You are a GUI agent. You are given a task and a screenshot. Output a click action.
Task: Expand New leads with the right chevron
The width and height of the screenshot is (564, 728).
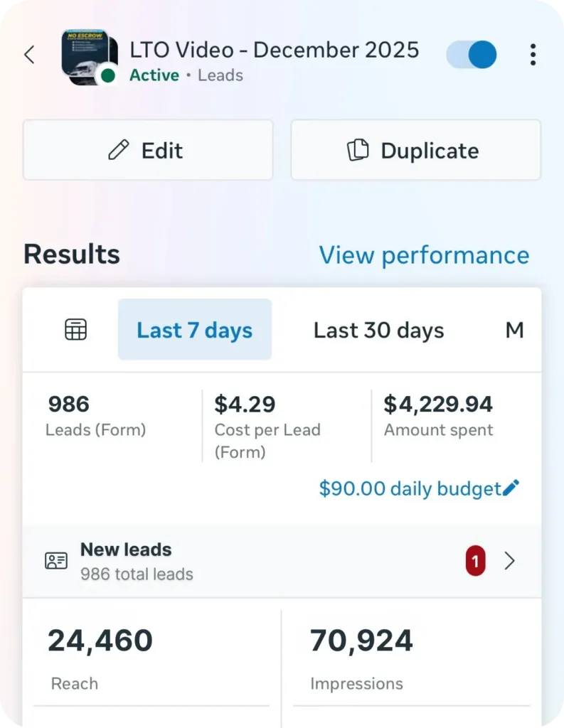pos(509,562)
